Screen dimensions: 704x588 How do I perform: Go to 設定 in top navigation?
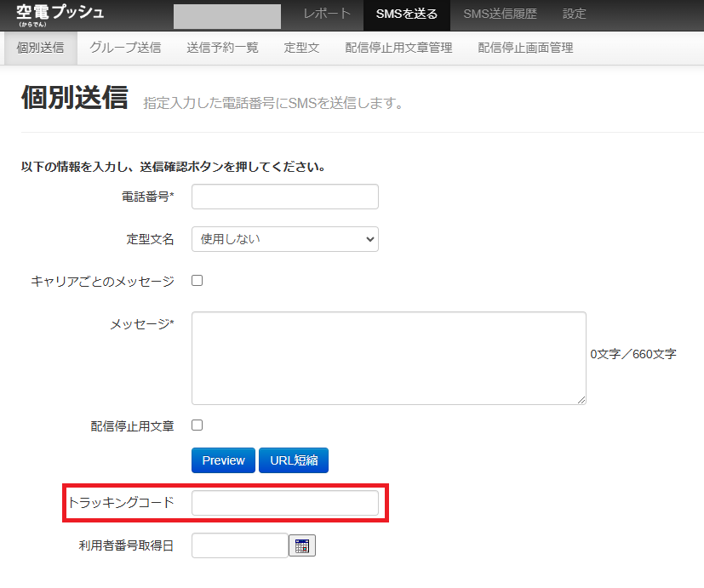(x=575, y=14)
